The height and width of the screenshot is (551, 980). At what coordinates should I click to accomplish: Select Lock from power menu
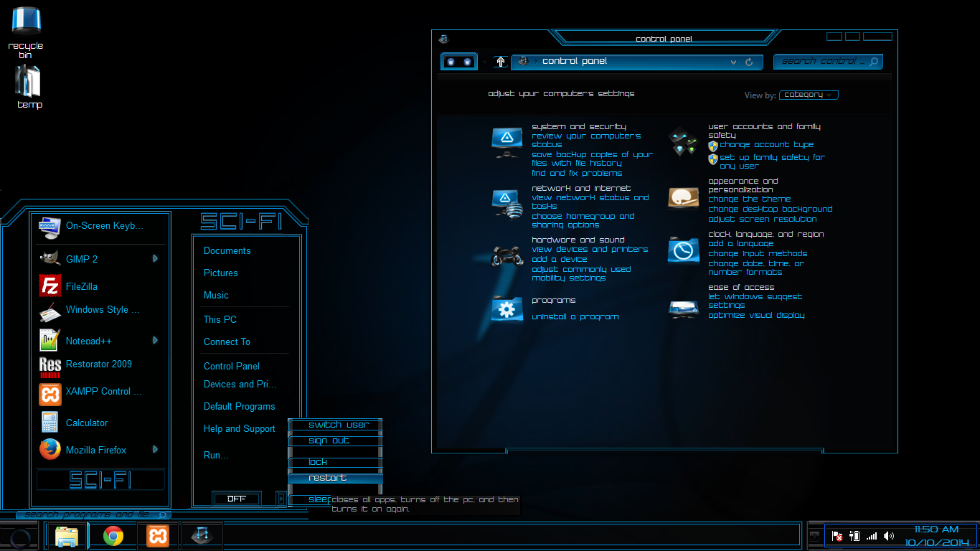[x=335, y=462]
